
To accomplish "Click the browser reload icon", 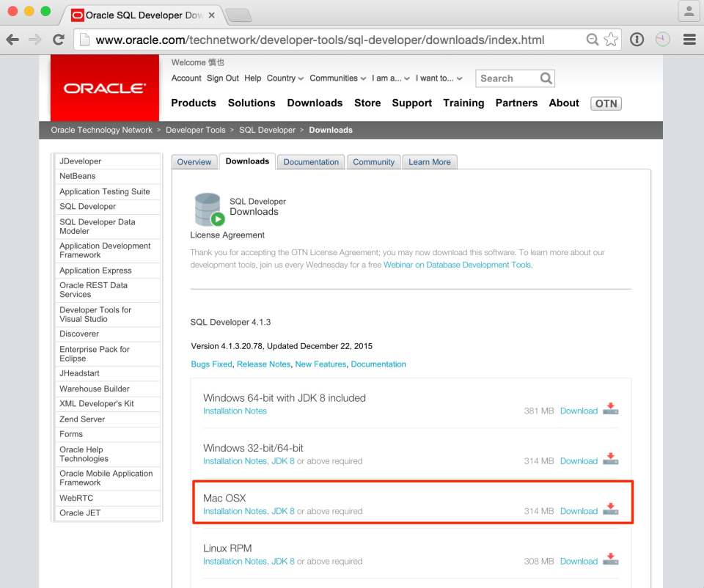I will (58, 39).
